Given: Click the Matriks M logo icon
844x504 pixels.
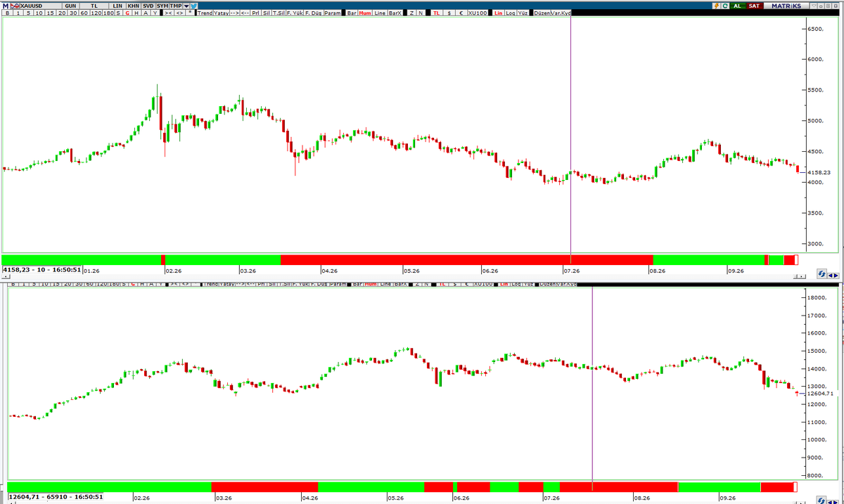Looking at the screenshot, I should pyautogui.click(x=6, y=6).
